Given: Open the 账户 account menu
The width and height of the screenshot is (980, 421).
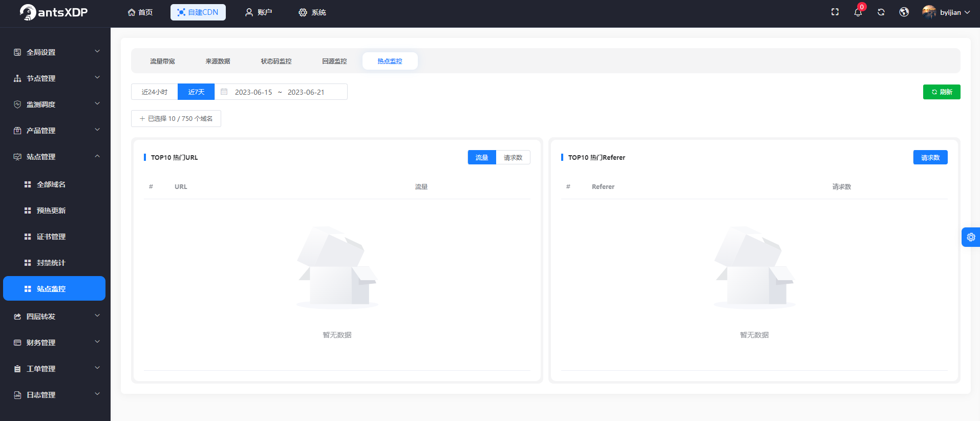Looking at the screenshot, I should [x=259, y=12].
